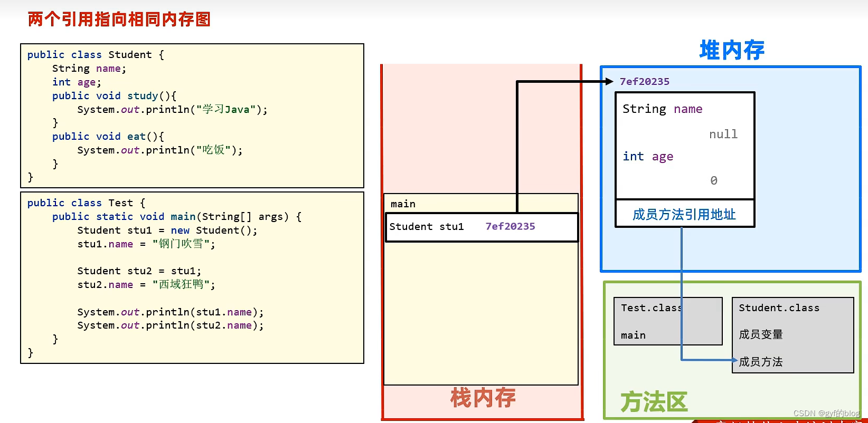The image size is (868, 423).
Task: Click 'Student stu1' in the stack box
Action: (x=427, y=227)
